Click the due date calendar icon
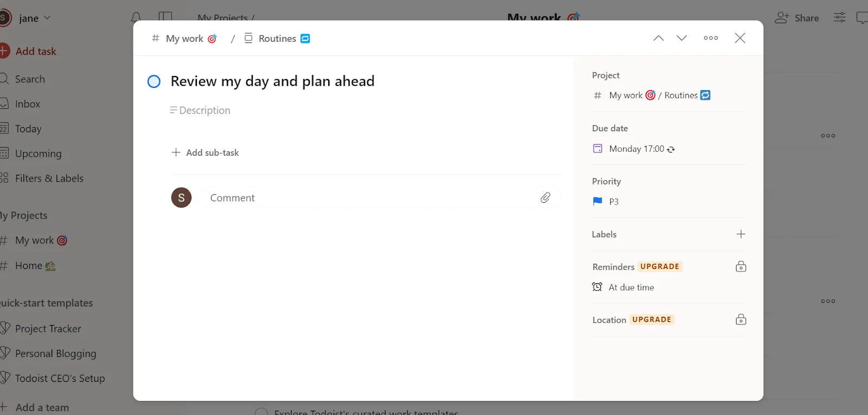Screen dimensions: 868x415 click(x=597, y=149)
